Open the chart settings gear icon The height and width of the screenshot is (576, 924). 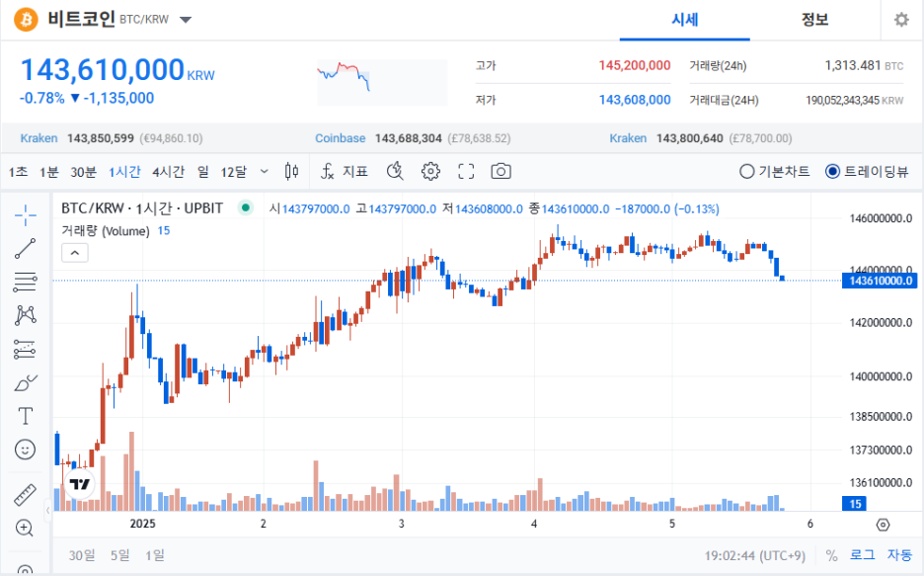click(430, 172)
